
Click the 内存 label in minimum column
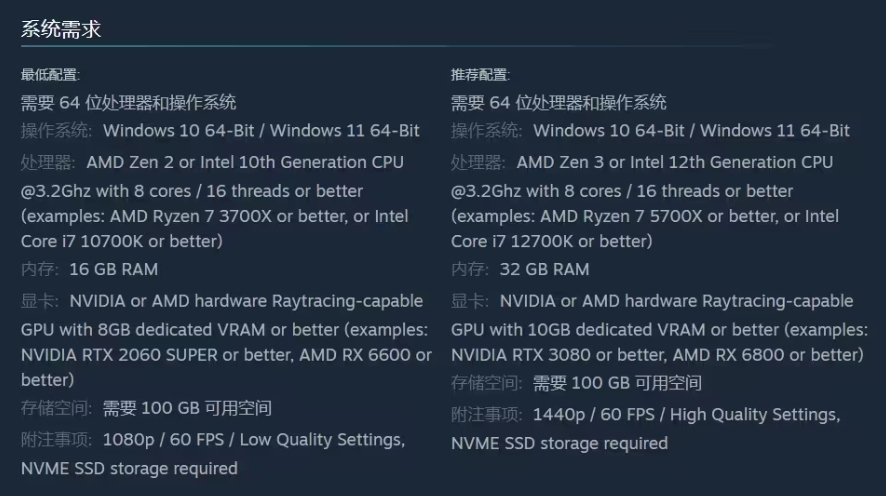tap(40, 269)
